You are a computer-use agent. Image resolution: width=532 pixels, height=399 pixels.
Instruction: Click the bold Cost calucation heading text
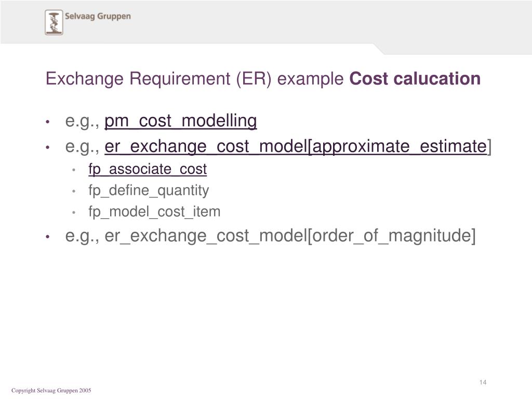[x=415, y=78]
